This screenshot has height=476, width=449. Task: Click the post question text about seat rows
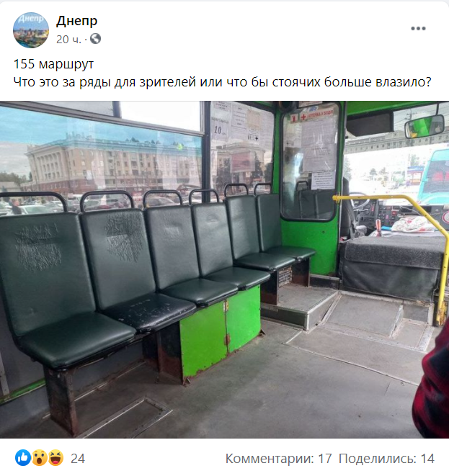[223, 82]
